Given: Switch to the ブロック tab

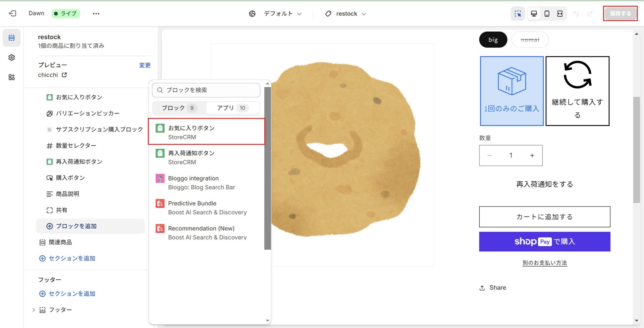Looking at the screenshot, I should (178, 108).
